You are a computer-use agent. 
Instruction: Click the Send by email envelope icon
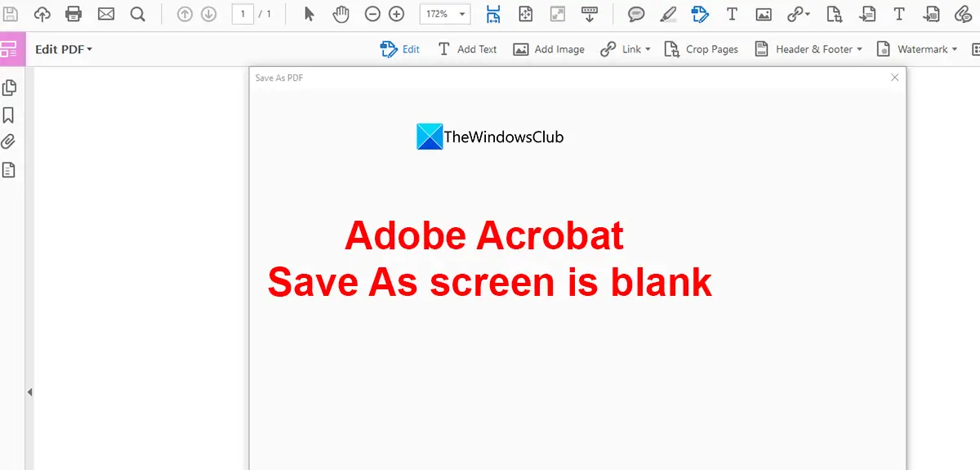(105, 14)
